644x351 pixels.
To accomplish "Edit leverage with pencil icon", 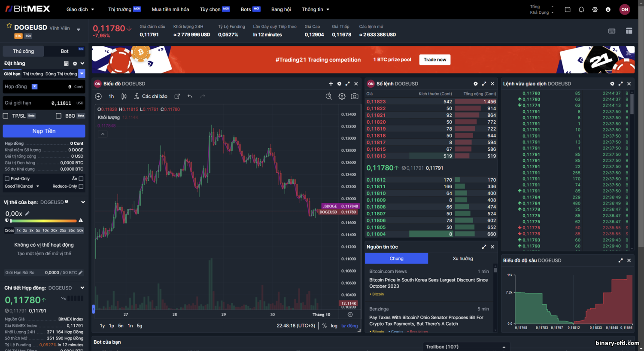I will [x=27, y=213].
